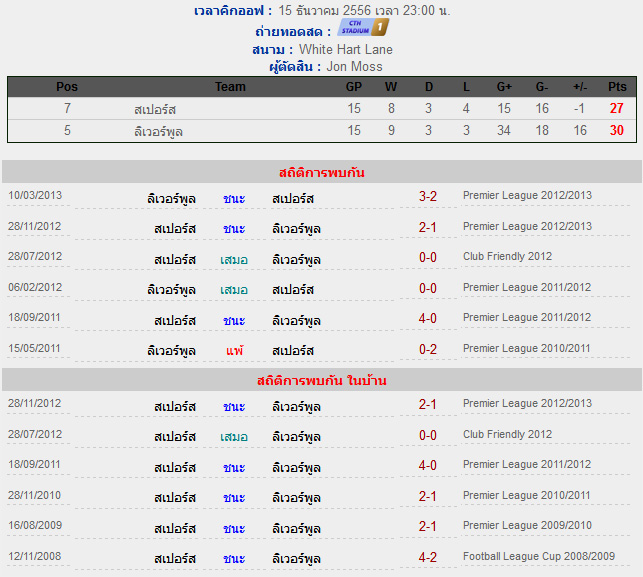Click Premier League 2011/2012 in 06/02/2012 row
Viewport: 643px width, 577px height.
tap(527, 287)
